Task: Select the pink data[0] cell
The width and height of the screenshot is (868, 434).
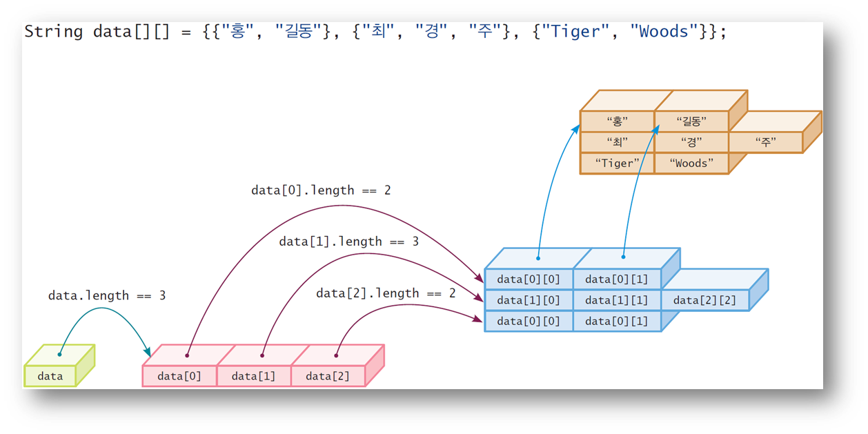Action: [x=179, y=376]
